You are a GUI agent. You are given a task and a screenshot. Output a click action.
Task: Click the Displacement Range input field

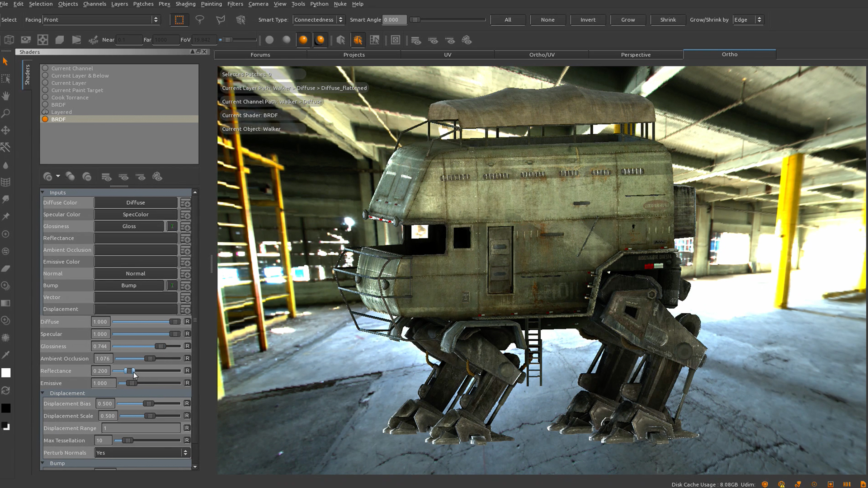tap(141, 428)
